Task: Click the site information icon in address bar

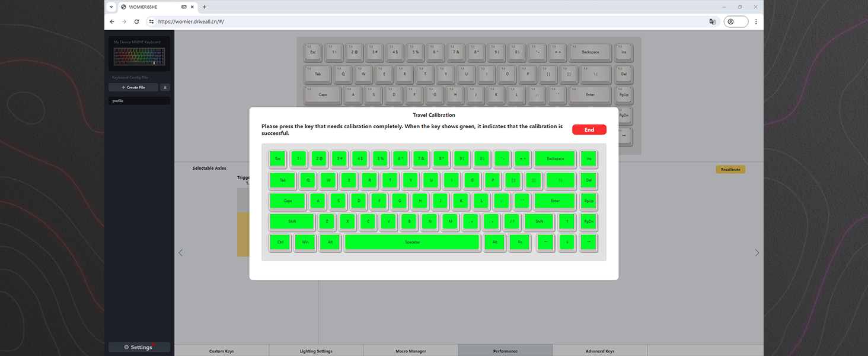Action: (151, 21)
